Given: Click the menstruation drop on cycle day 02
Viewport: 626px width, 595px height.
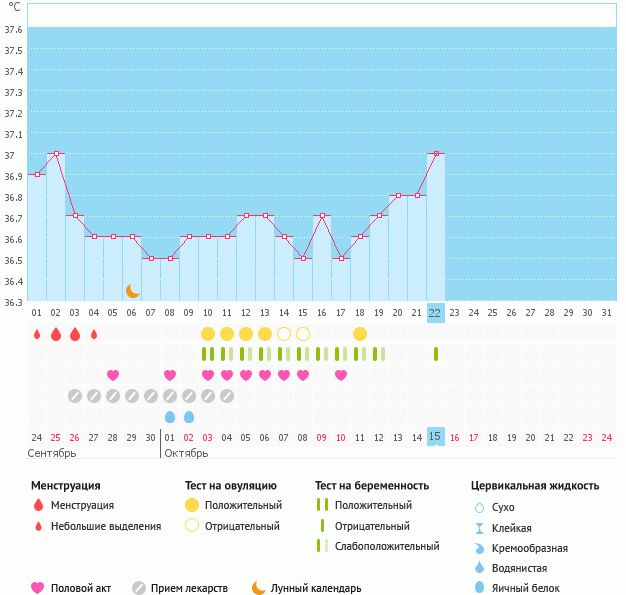Looking at the screenshot, I should pyautogui.click(x=56, y=334).
